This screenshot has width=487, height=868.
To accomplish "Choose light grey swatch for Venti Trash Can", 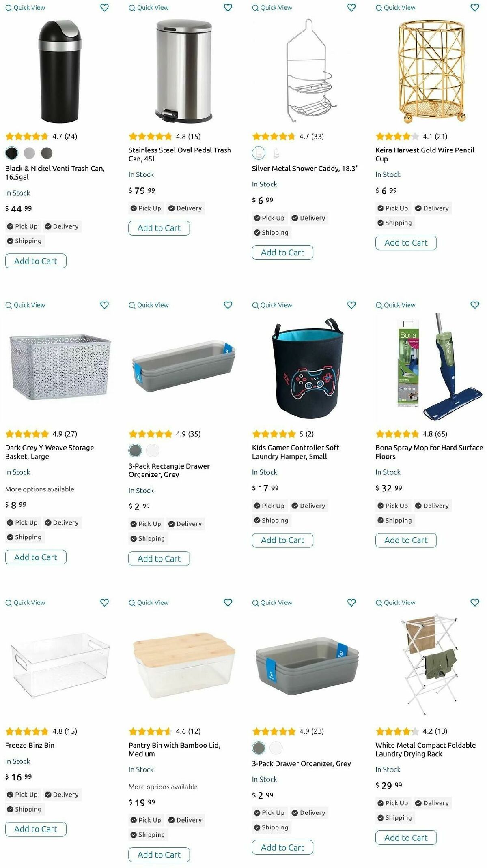I will pos(29,153).
